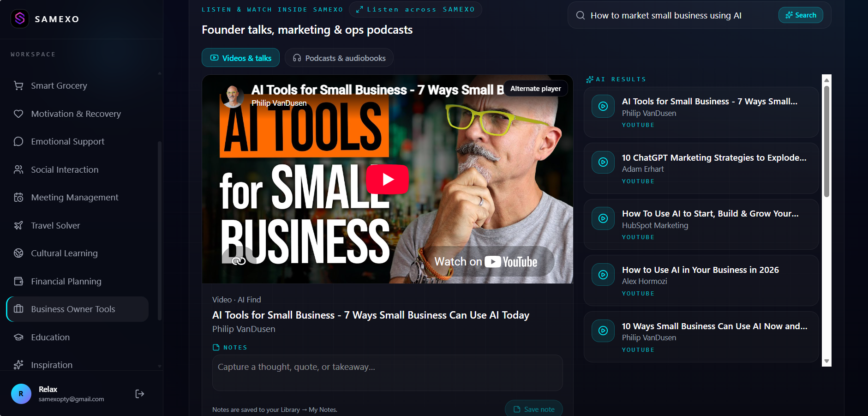Viewport: 868px width, 416px height.
Task: Click the logout icon beside Relax account
Action: pos(140,394)
